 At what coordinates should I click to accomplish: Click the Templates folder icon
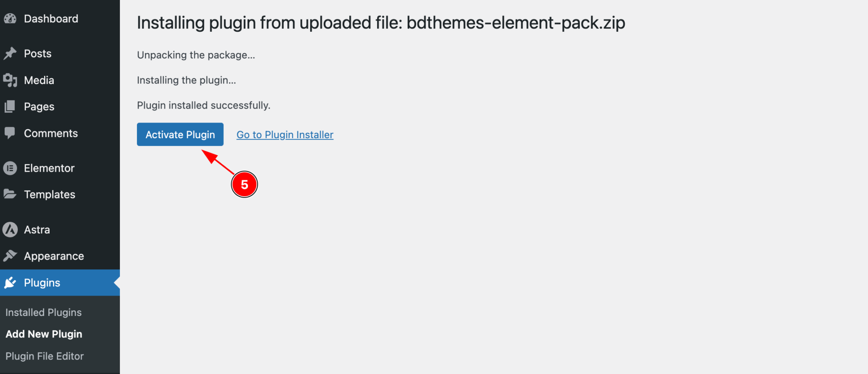pos(11,194)
